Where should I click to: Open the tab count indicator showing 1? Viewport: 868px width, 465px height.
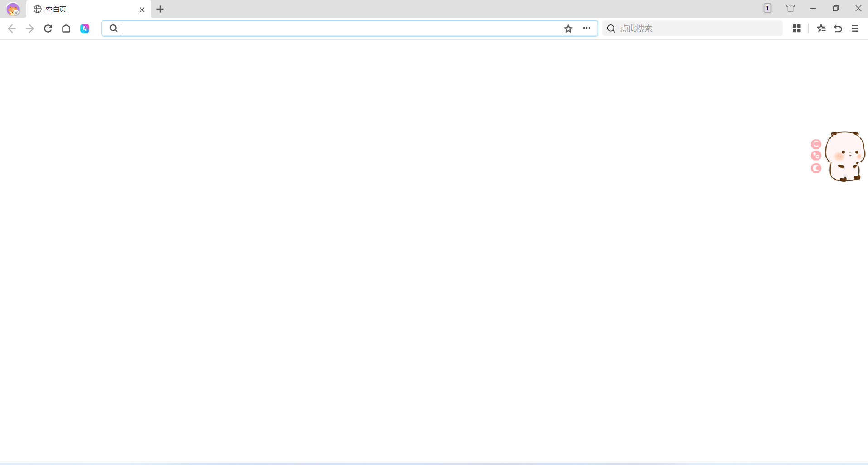pyautogui.click(x=767, y=8)
